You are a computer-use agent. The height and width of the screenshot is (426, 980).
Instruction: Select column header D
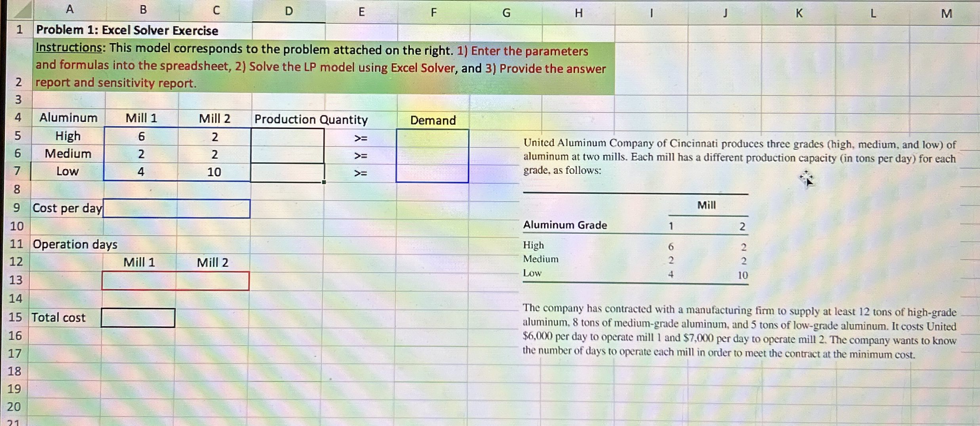pos(288,12)
